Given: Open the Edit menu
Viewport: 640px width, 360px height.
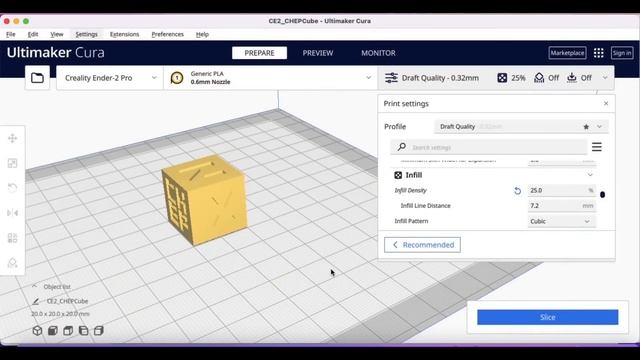Looking at the screenshot, I should click(x=33, y=34).
